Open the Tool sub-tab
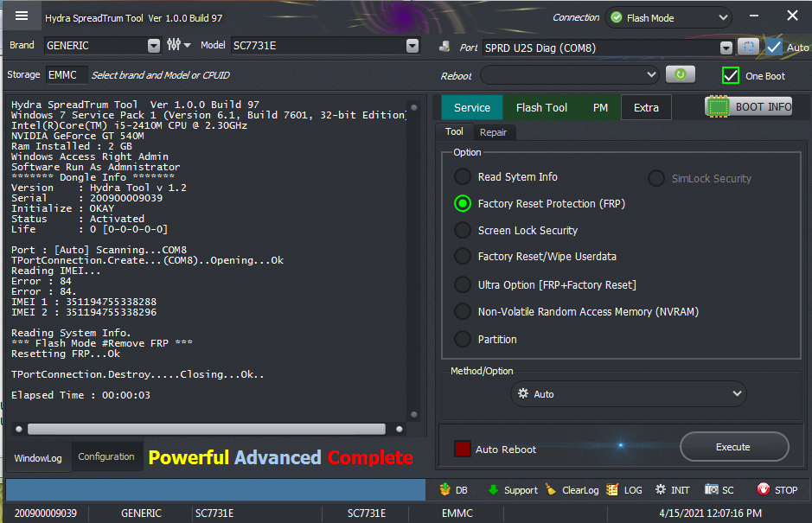 coord(454,131)
